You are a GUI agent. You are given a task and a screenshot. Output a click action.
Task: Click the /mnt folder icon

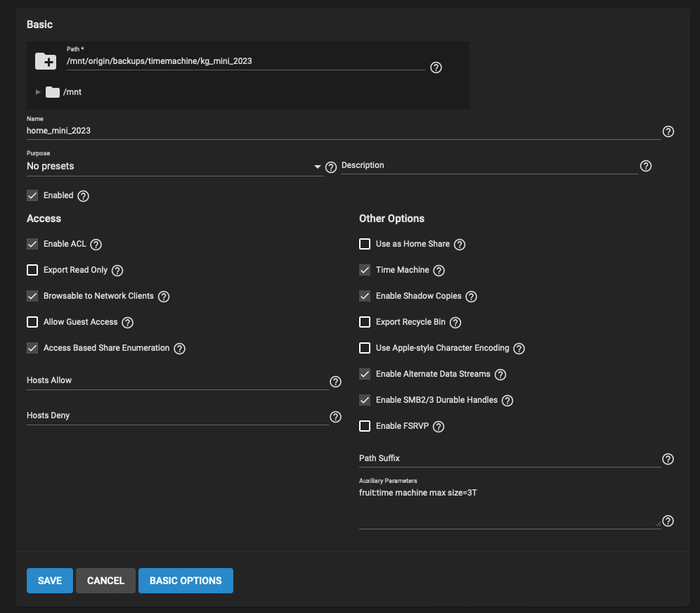[53, 92]
